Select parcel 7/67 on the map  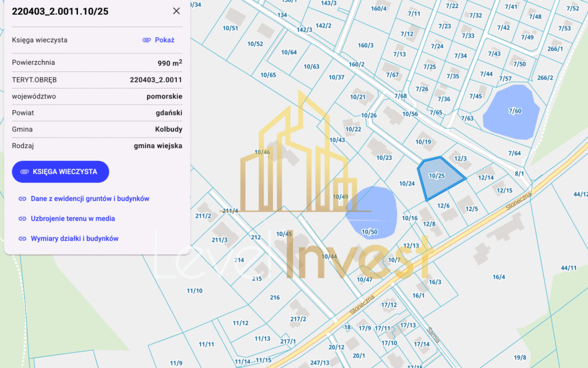pos(392,75)
